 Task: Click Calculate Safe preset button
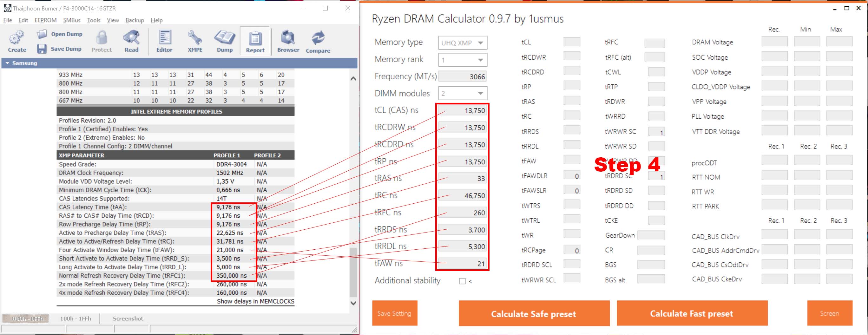tap(534, 313)
